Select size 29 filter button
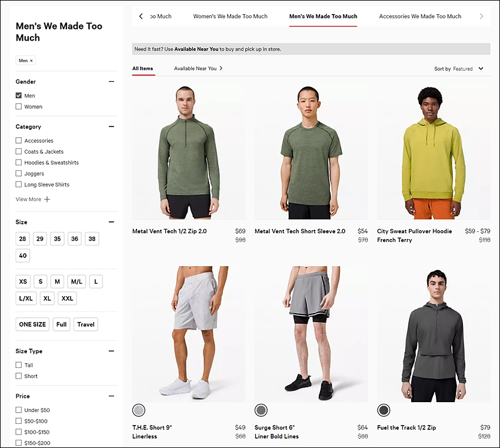 click(x=40, y=238)
